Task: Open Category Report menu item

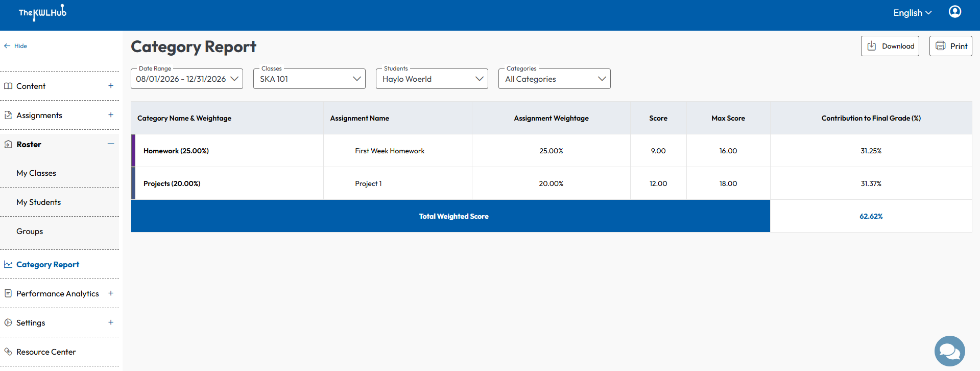Action: (48, 264)
